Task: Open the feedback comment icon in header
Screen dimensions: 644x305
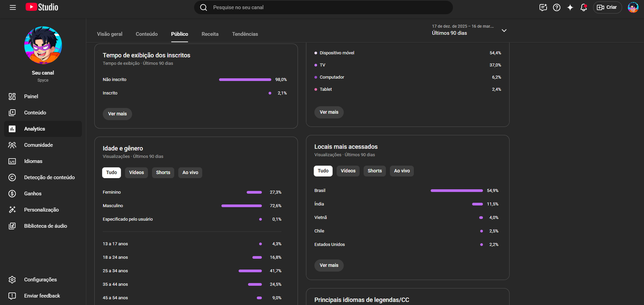Action: tap(543, 7)
